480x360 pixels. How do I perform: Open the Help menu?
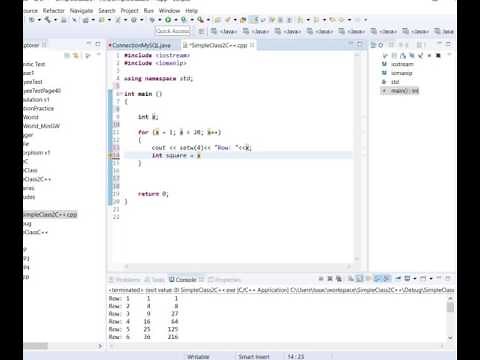click(x=191, y=11)
